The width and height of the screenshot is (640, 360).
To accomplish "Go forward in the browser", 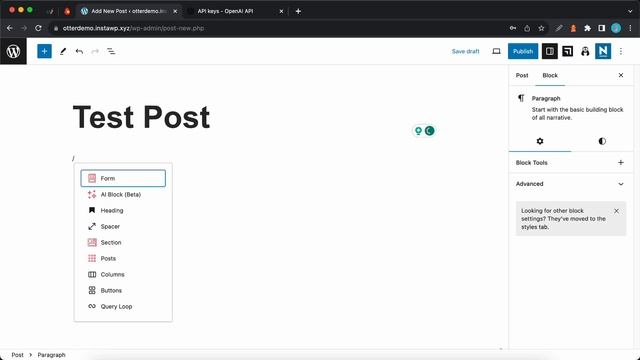I will click(24, 28).
